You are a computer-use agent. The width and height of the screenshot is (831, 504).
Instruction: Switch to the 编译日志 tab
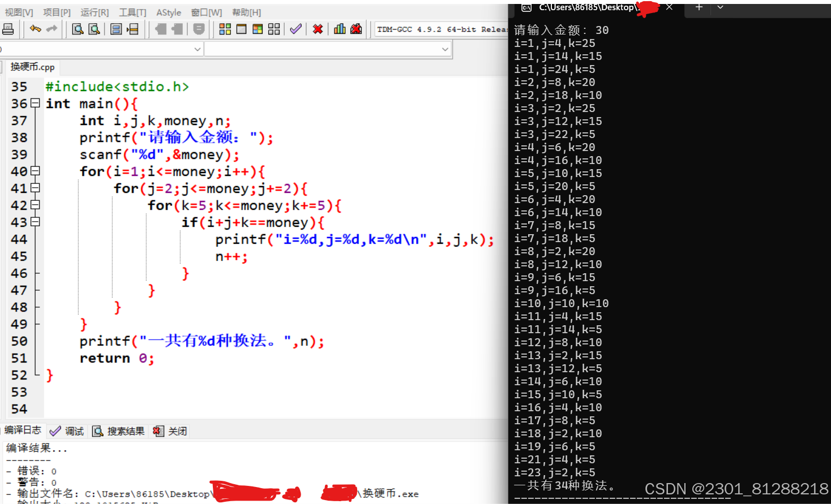[23, 430]
